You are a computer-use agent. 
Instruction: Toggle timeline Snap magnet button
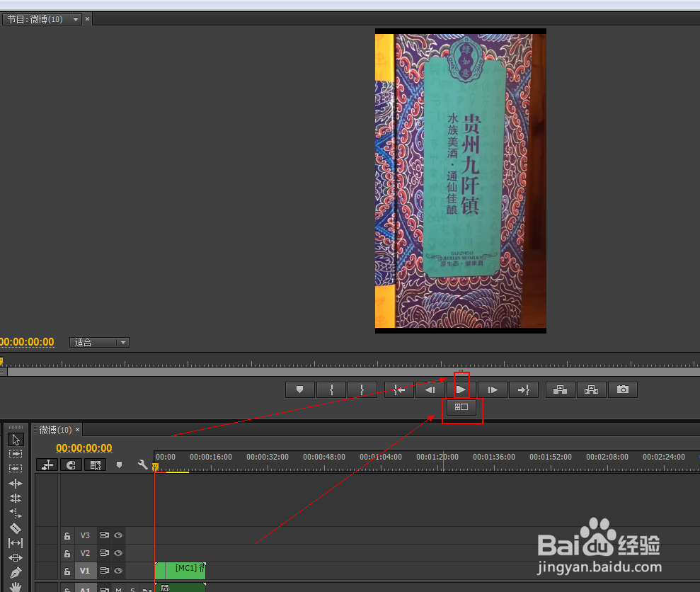tap(71, 465)
